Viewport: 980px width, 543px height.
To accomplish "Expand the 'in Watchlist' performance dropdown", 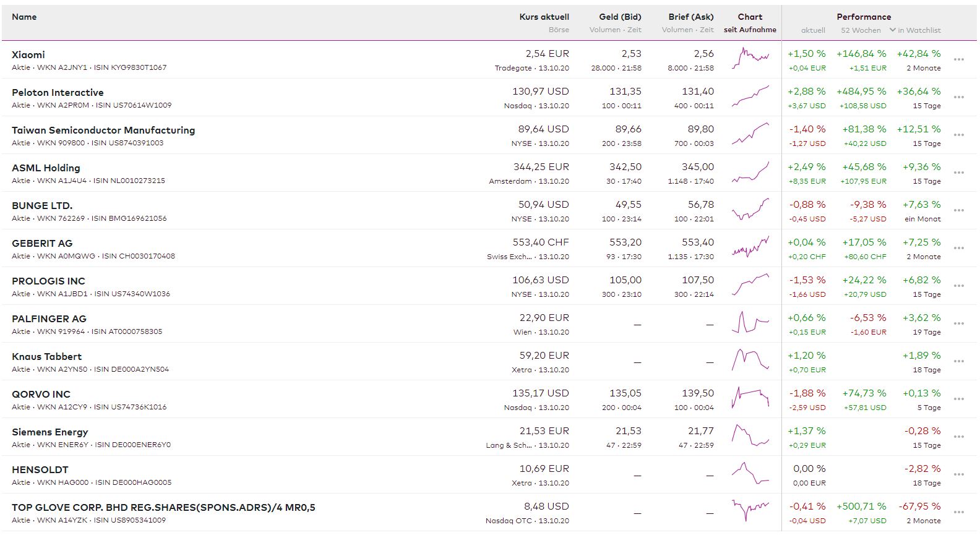I will (914, 30).
